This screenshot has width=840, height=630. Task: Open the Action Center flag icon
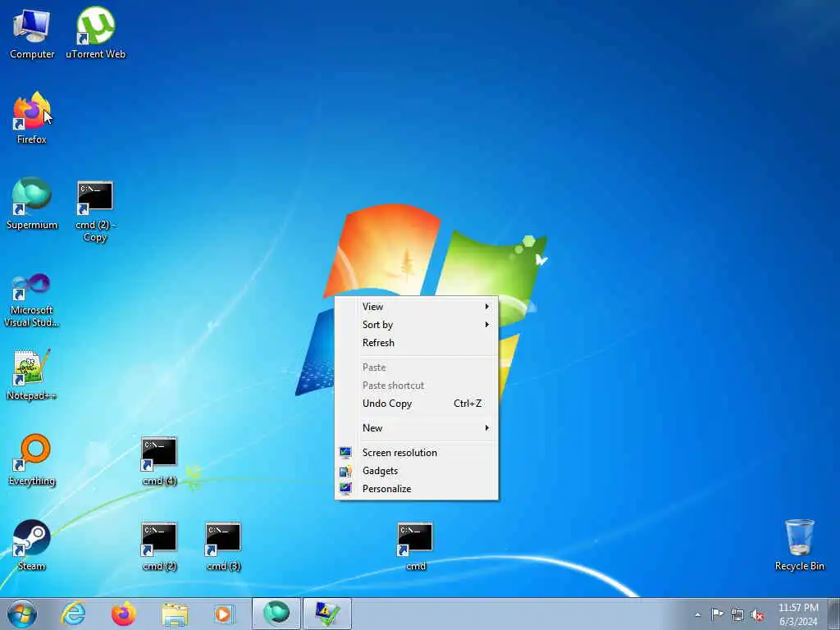pos(717,614)
